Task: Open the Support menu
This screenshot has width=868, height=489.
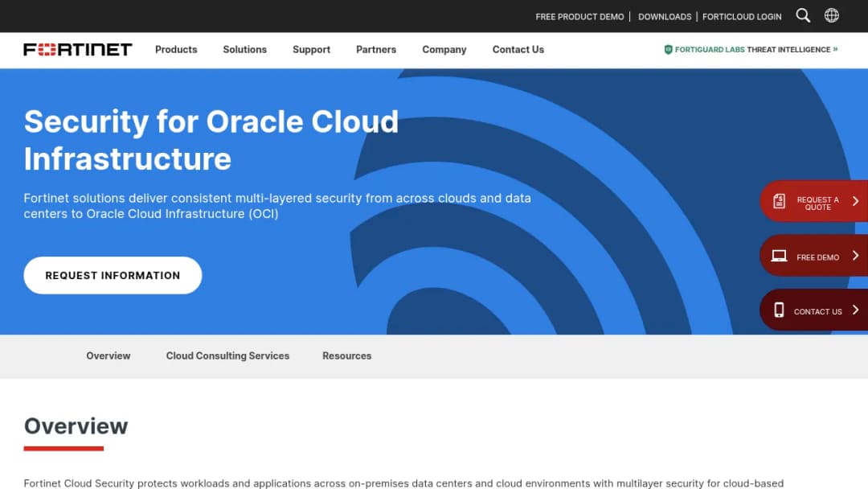Action: [x=311, y=49]
